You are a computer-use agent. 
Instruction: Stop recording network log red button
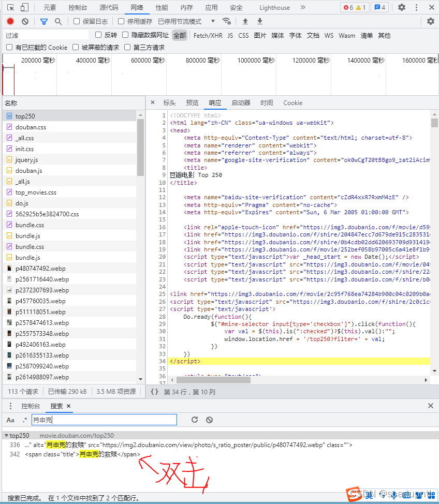[x=10, y=22]
